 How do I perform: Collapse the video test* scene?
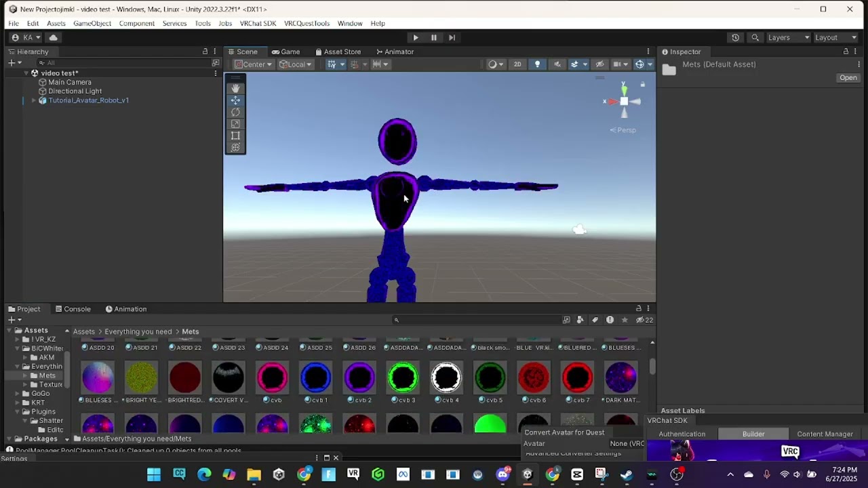tap(26, 73)
